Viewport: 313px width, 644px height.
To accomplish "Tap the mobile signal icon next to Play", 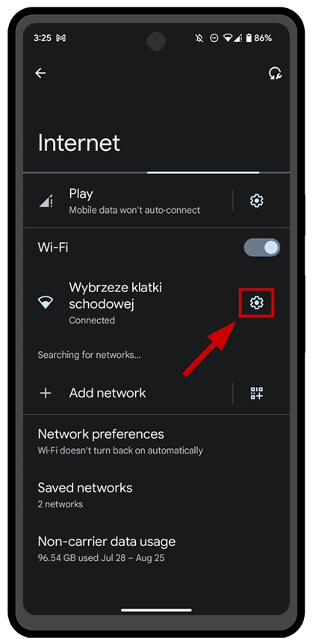I will (x=45, y=201).
